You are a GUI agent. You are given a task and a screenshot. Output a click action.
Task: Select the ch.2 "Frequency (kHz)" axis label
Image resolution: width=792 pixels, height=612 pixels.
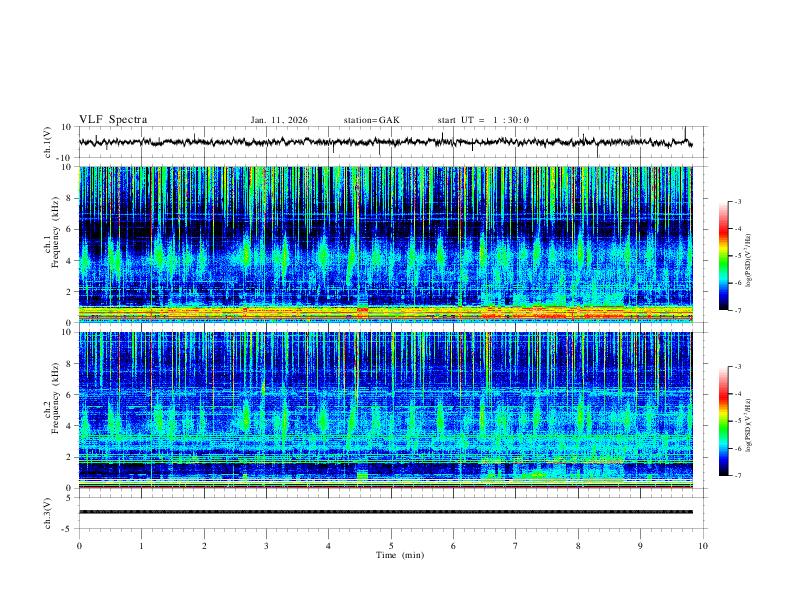tap(55, 398)
